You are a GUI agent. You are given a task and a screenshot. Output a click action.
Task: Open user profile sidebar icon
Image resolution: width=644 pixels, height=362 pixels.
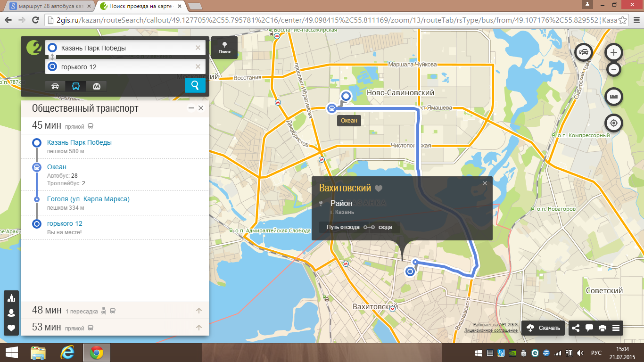11,313
